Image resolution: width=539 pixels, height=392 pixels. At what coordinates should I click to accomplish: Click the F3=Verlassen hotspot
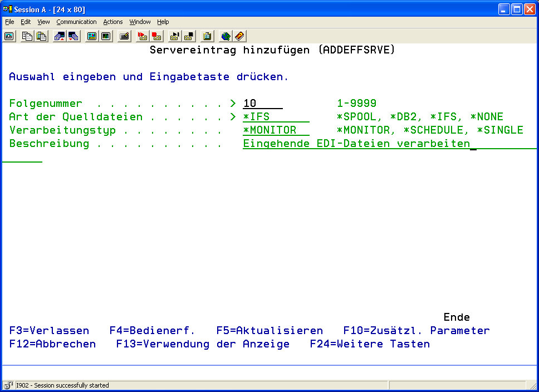point(49,331)
